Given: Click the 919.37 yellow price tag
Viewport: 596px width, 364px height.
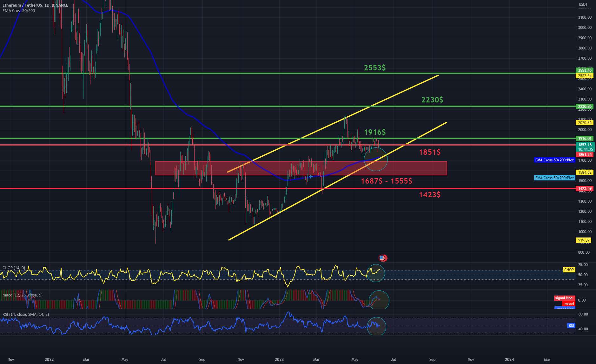Looking at the screenshot, I should point(583,240).
